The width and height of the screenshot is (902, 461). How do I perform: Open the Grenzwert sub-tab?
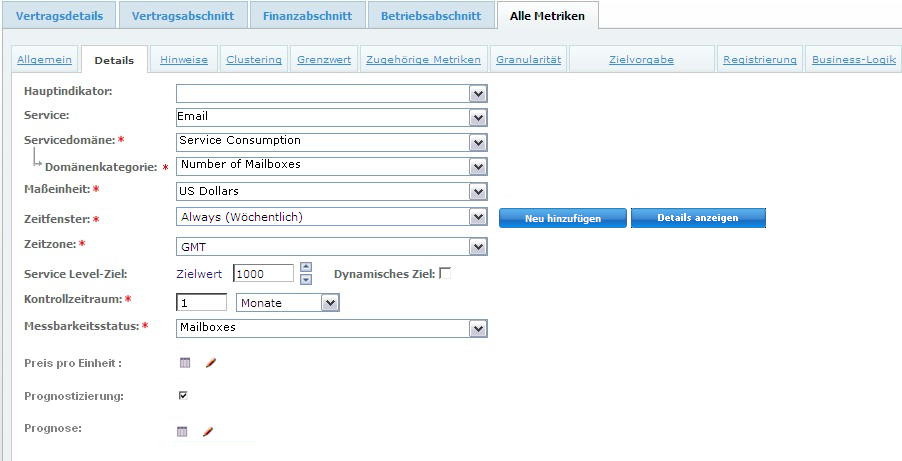click(324, 59)
